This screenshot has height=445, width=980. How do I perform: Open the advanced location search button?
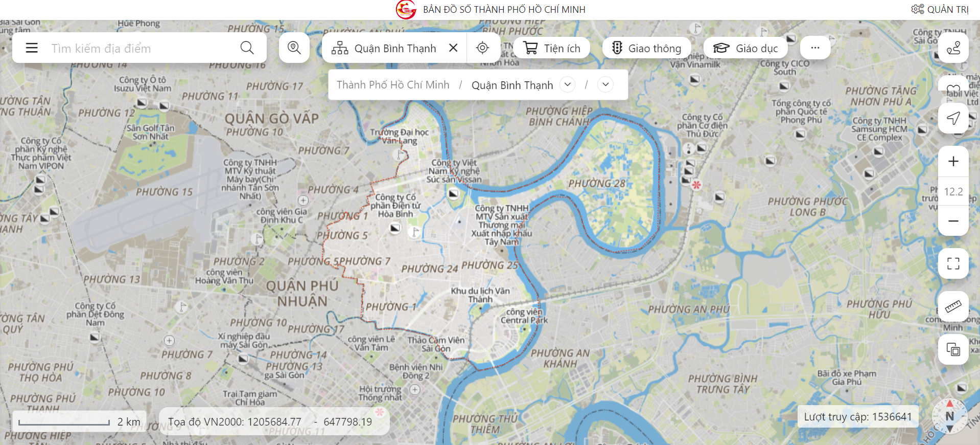click(294, 48)
